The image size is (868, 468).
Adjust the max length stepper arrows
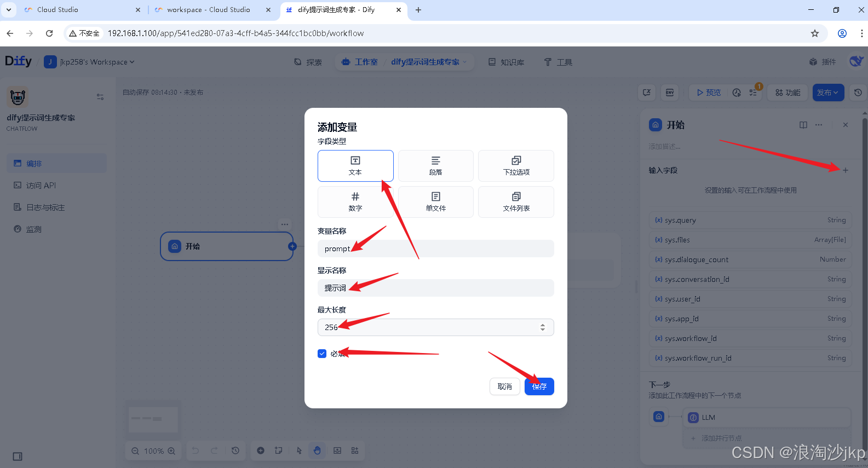(543, 327)
